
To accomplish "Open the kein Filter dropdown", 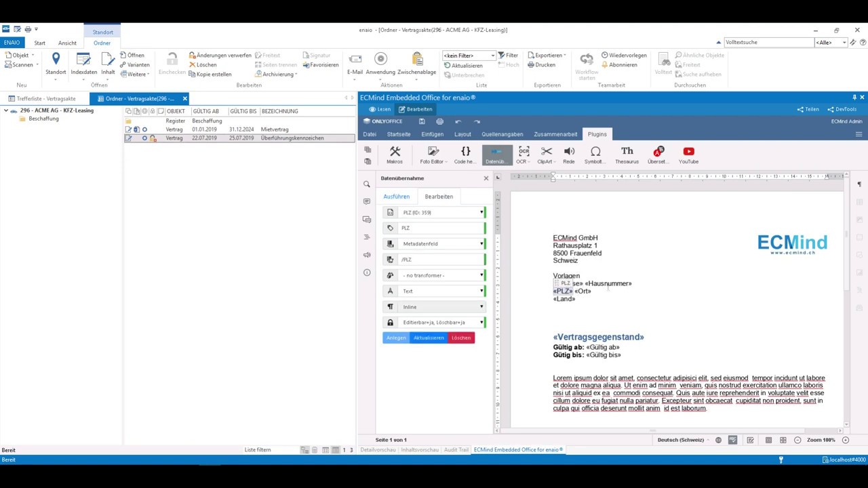I will click(469, 56).
